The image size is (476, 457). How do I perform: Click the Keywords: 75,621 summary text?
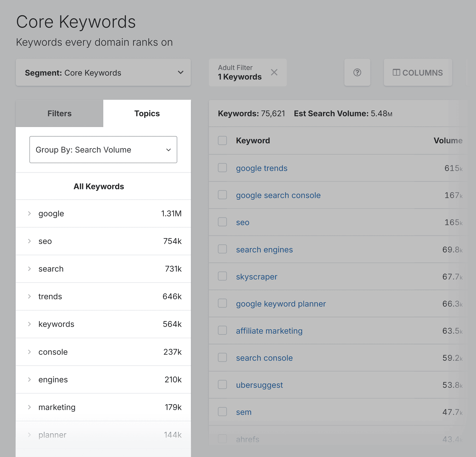[251, 114]
